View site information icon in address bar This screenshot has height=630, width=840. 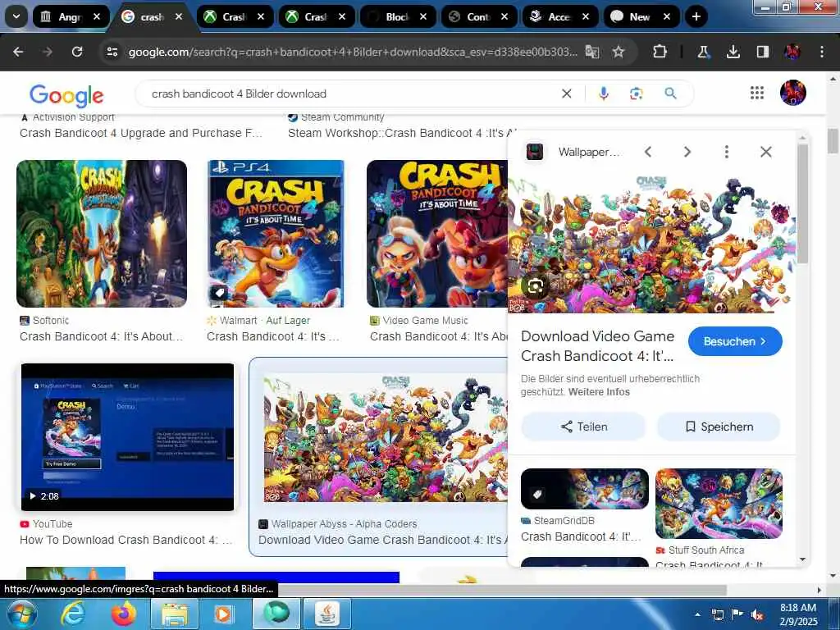coord(112,52)
